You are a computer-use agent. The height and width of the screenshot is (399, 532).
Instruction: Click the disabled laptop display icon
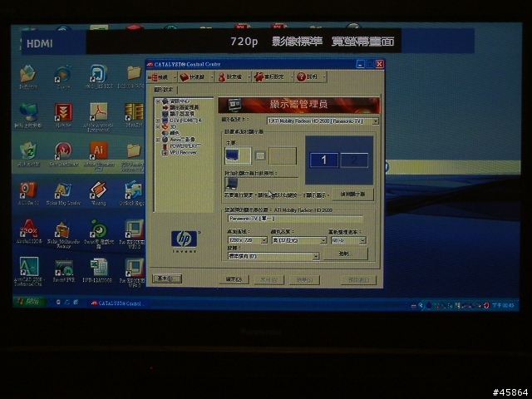(232, 184)
